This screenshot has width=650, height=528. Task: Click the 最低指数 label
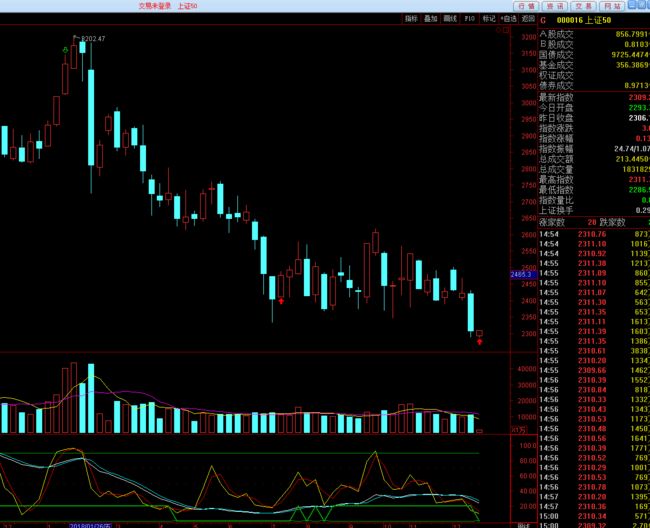pyautogui.click(x=556, y=190)
